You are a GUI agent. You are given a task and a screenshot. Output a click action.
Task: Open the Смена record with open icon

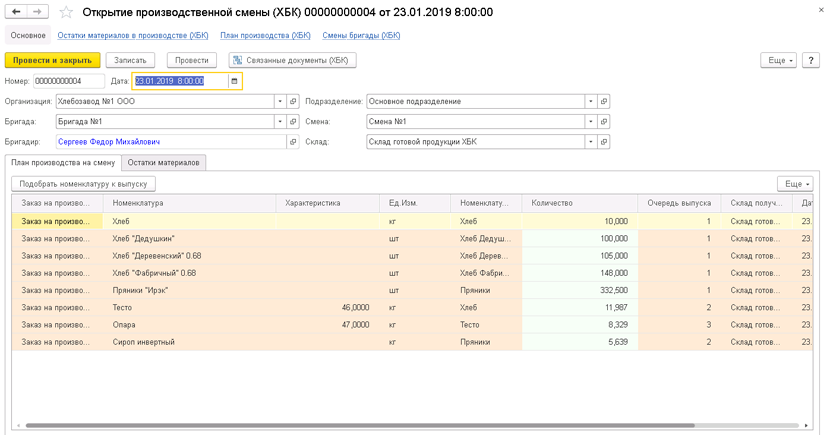pos(604,122)
